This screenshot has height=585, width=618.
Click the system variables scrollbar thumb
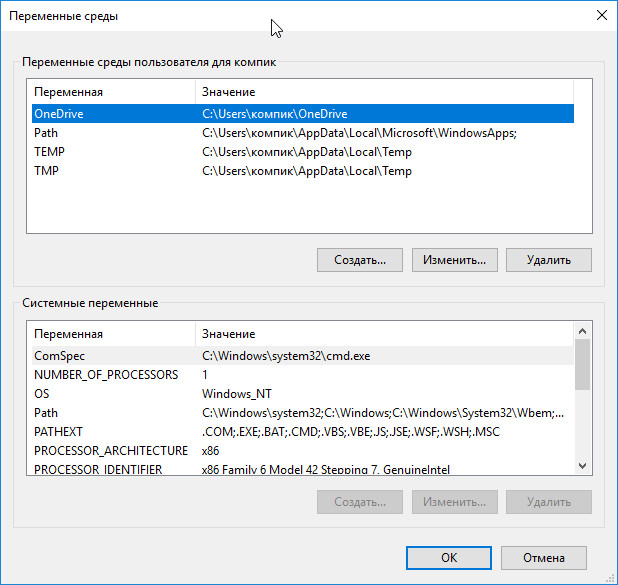583,365
